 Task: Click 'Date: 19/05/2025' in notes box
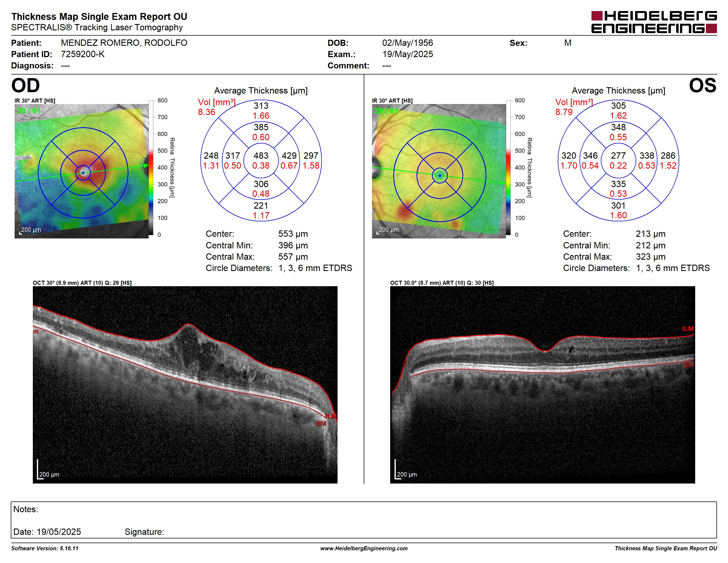pos(47,532)
